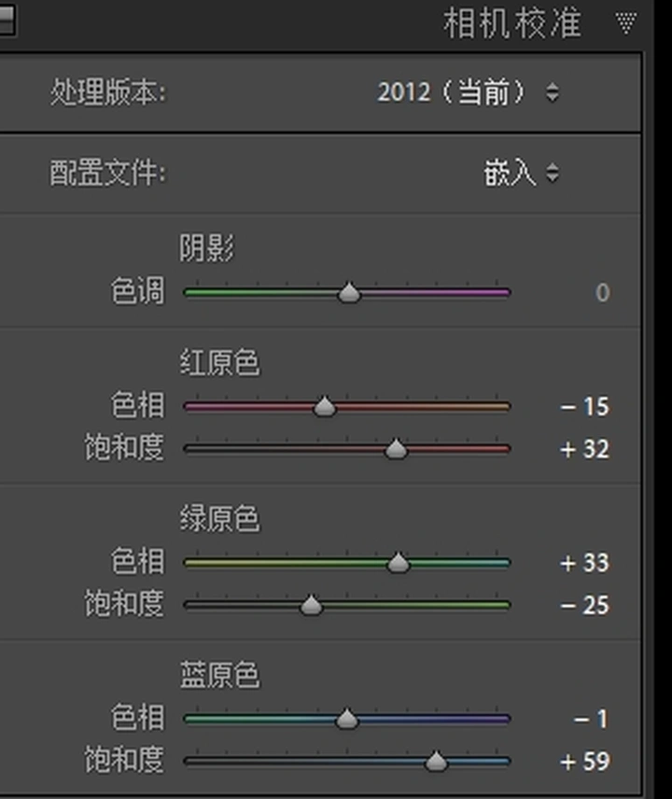Select the 绿原色 饱和度 value −25
The image size is (672, 799).
coord(584,606)
